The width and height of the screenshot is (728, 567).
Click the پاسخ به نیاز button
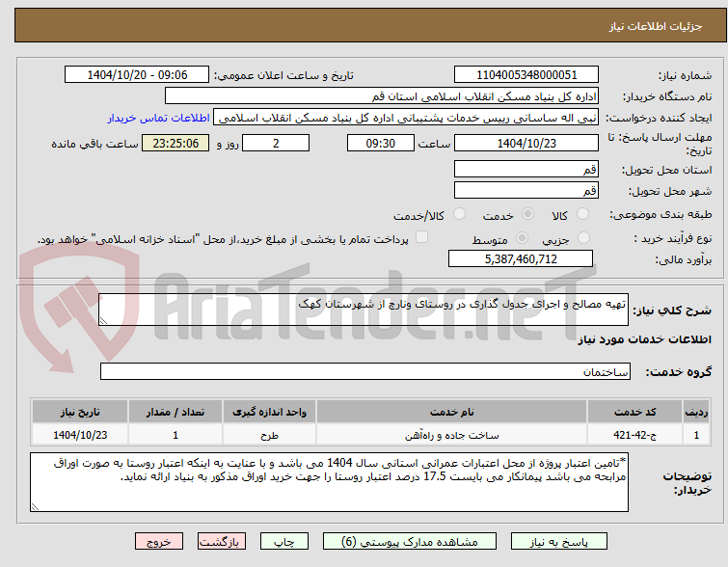(559, 542)
